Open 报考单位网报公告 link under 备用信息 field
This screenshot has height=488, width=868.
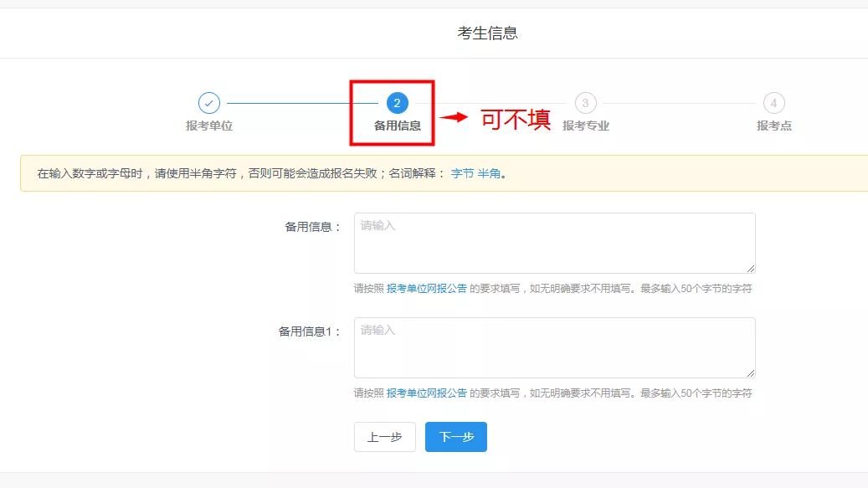click(427, 289)
